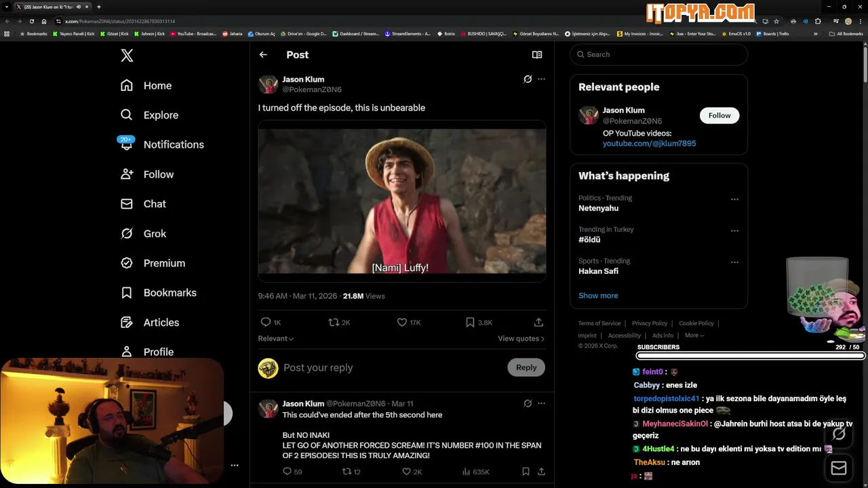Click Grok icon on Mar 11 reply
The height and width of the screenshot is (488, 868).
(x=528, y=403)
